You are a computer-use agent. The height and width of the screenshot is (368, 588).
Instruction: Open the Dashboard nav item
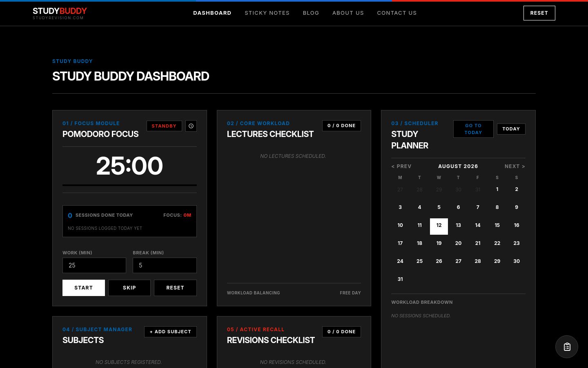[212, 13]
